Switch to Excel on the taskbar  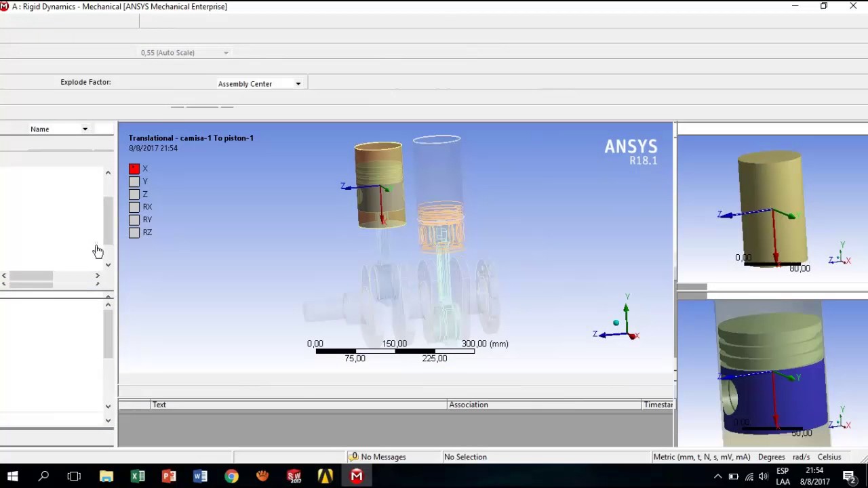coord(138,476)
